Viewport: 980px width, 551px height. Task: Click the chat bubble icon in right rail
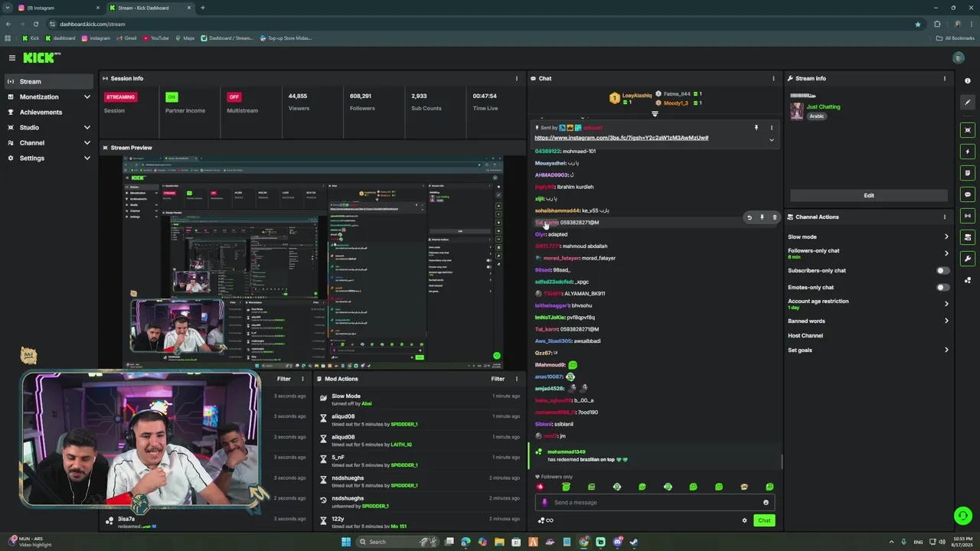click(968, 194)
